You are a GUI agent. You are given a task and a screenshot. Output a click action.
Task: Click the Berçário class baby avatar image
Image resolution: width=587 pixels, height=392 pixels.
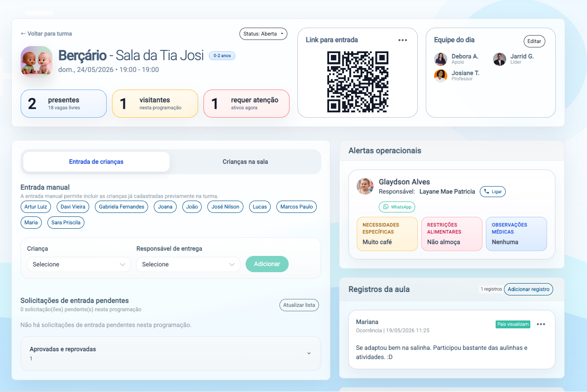pos(36,62)
